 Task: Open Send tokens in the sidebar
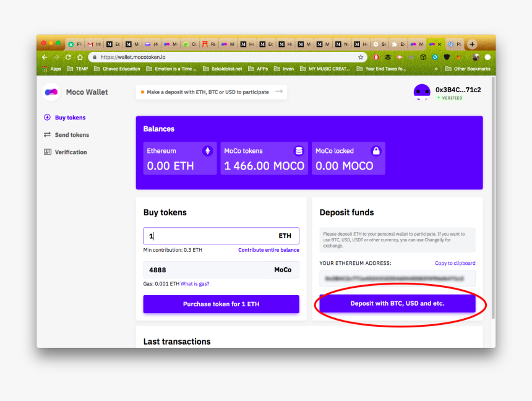pos(72,135)
